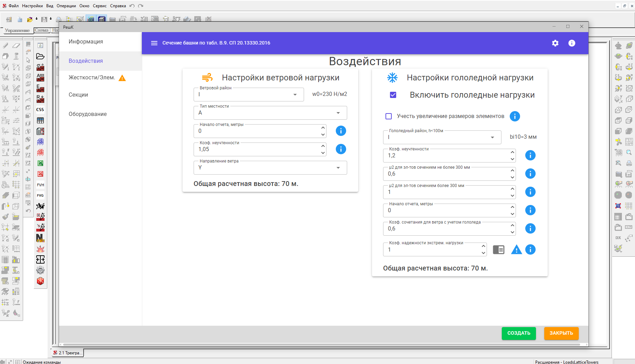
Task: Open the Операции menu
Action: click(66, 6)
